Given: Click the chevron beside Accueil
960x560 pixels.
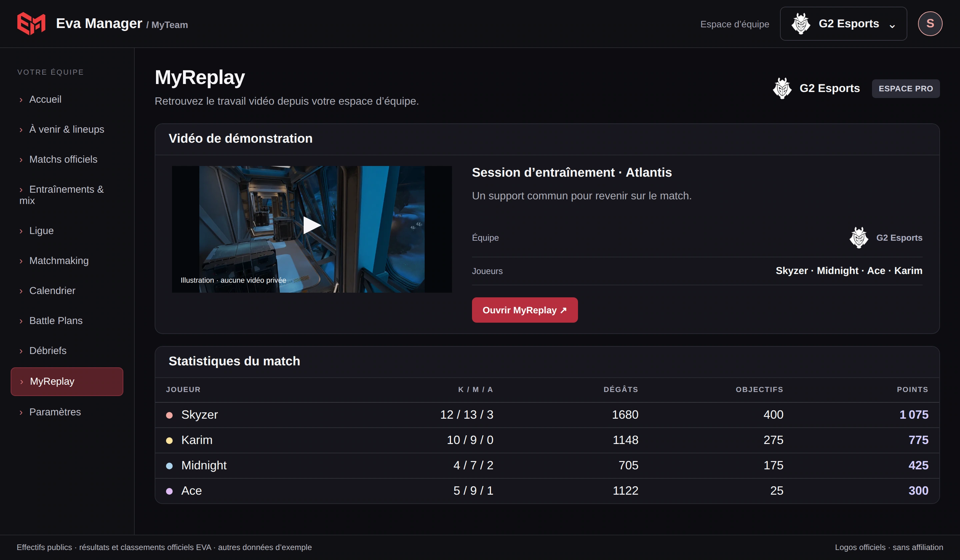Looking at the screenshot, I should [21, 100].
